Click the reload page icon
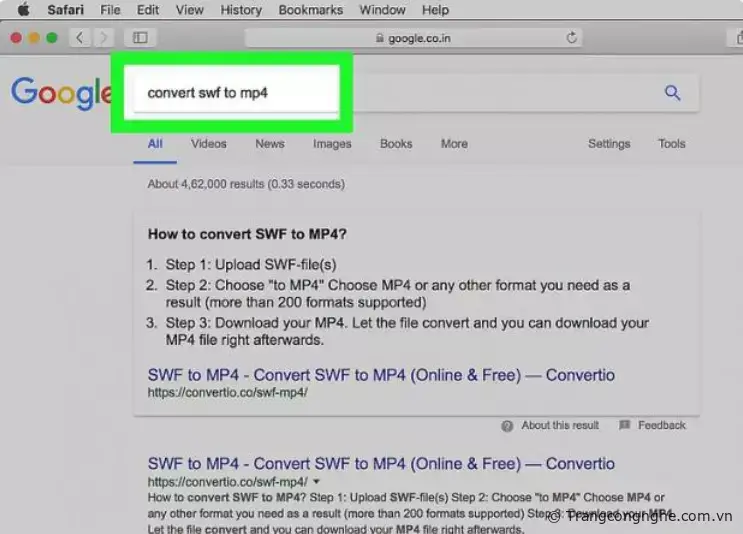 pos(572,38)
